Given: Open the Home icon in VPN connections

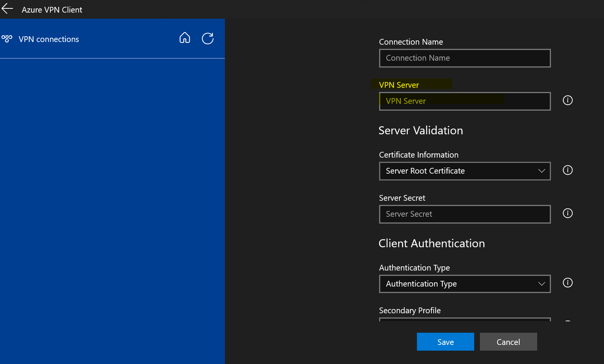Looking at the screenshot, I should click(x=185, y=38).
